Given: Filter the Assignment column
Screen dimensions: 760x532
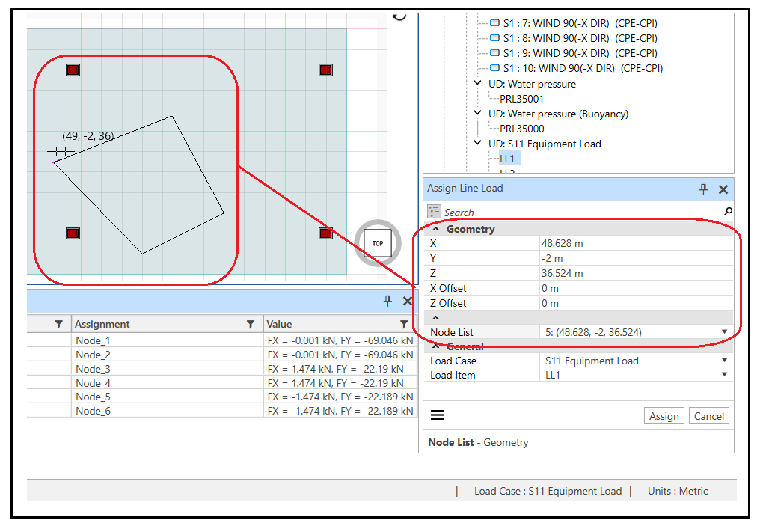Looking at the screenshot, I should (251, 324).
